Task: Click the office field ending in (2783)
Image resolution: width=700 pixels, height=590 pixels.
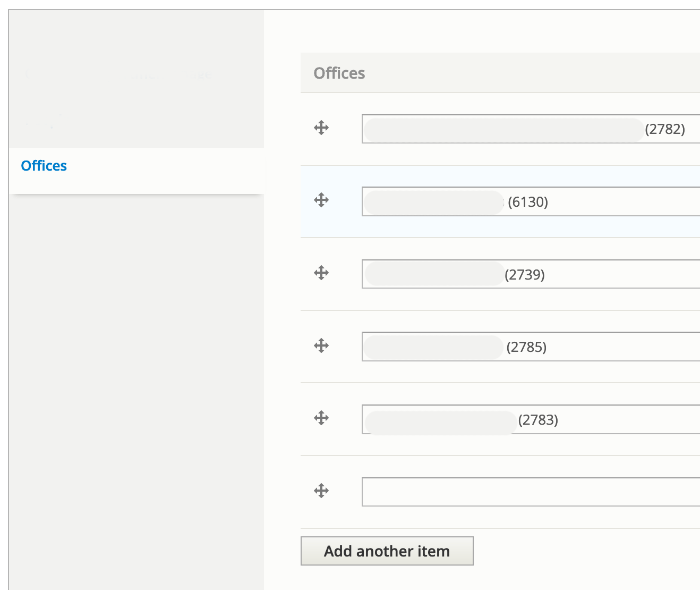Action: (611, 420)
